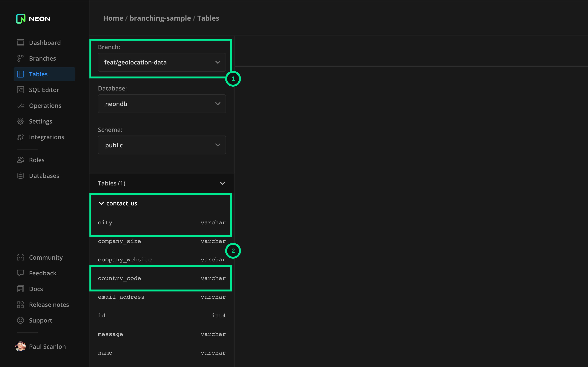The image size is (588, 367).
Task: Click the Operations icon in sidebar
Action: click(20, 106)
